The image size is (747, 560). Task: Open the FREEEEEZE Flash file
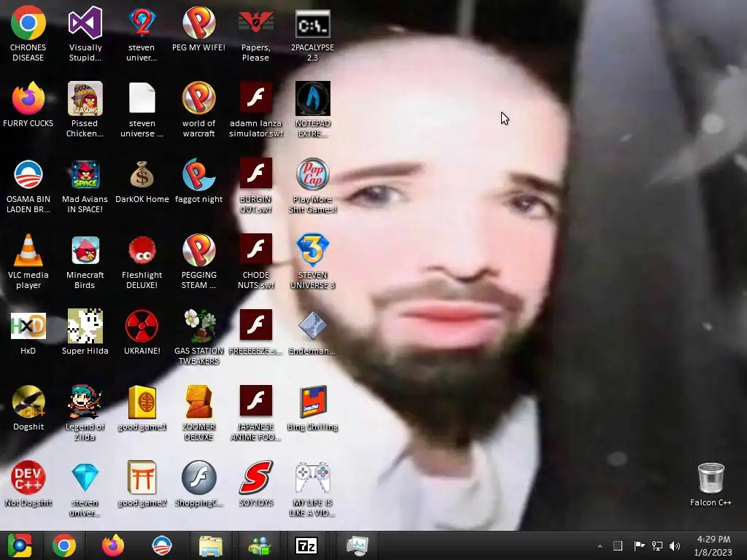click(x=256, y=324)
